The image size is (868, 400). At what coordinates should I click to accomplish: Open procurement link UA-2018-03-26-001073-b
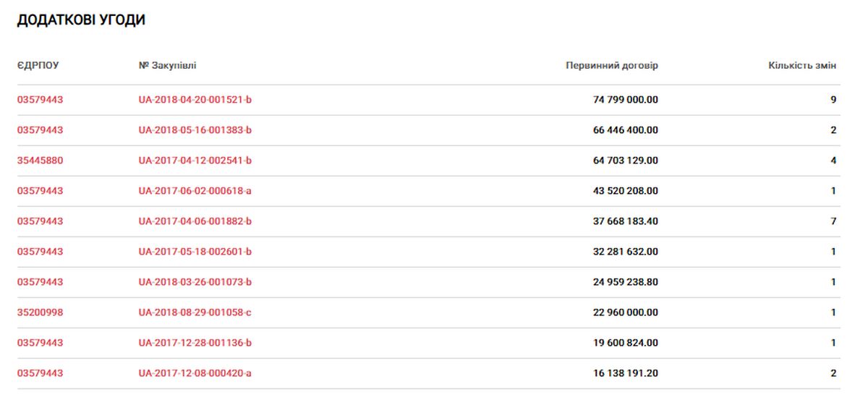click(x=195, y=282)
